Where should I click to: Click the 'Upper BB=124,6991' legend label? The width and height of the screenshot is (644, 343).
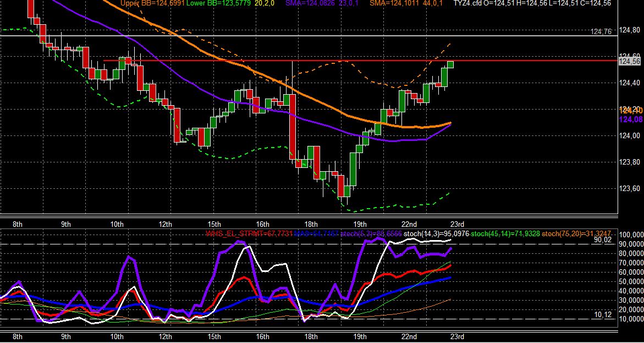(152, 3)
